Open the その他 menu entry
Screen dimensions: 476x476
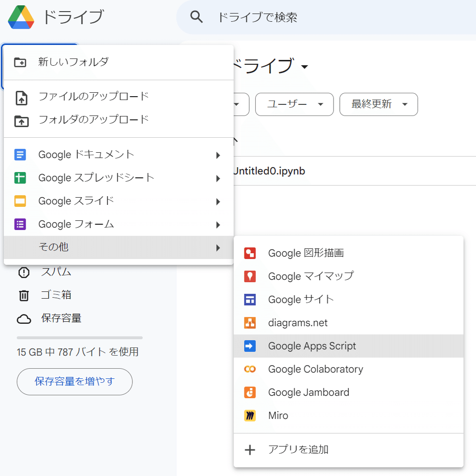tap(119, 247)
